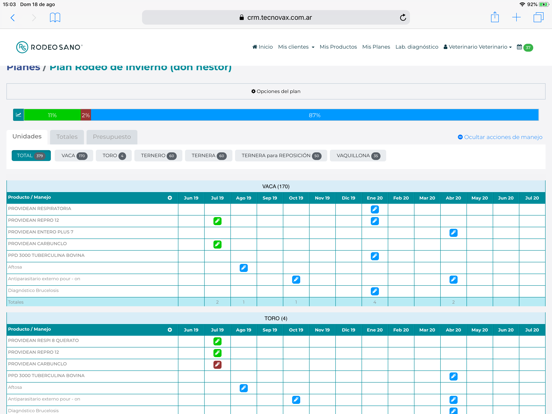The height and width of the screenshot is (414, 552).
Task: Click PROVIDEAN RESPIRATORIA row name in VACA
Action: pos(39,209)
